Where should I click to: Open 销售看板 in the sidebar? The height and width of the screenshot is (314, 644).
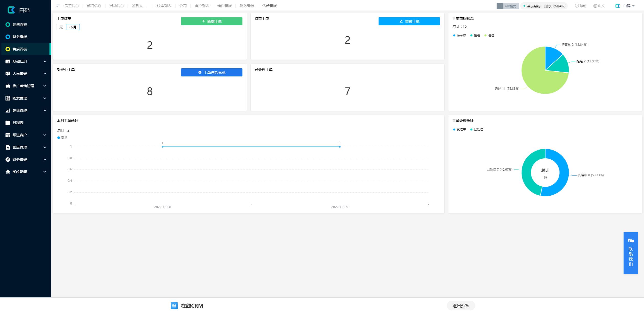point(20,25)
